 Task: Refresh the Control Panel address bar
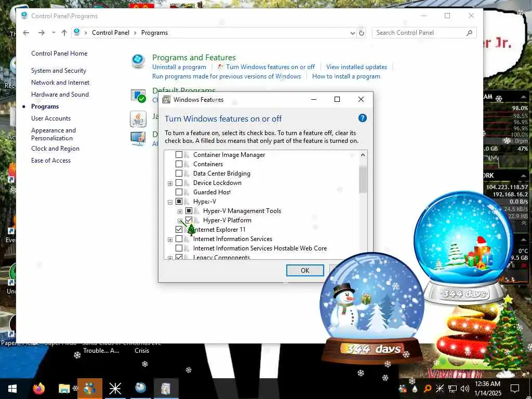pos(362,33)
